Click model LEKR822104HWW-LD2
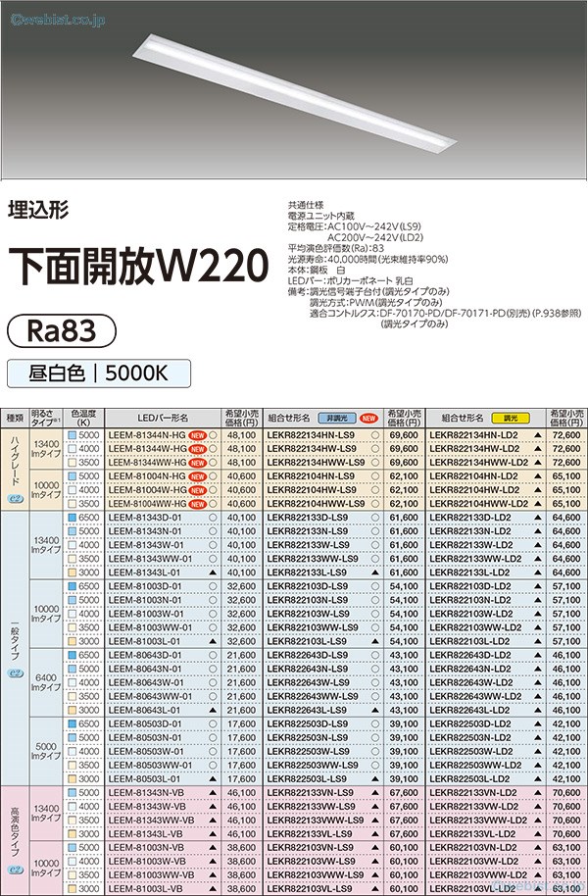The height and width of the screenshot is (896, 588). tap(479, 504)
